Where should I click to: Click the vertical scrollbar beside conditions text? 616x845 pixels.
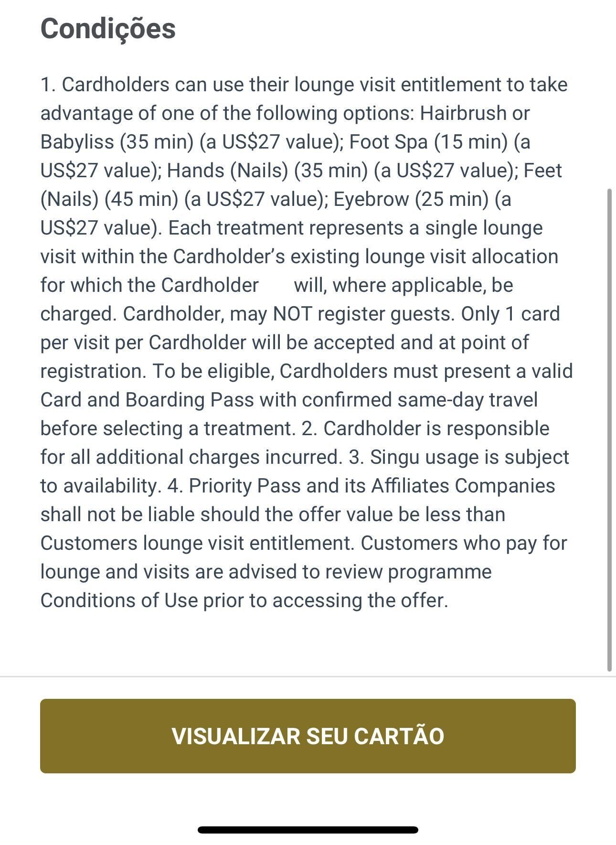tap(609, 430)
